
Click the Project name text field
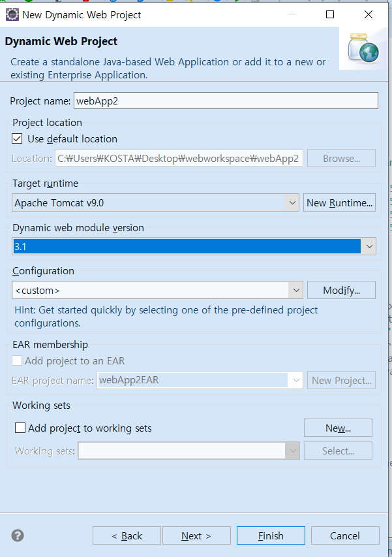226,101
